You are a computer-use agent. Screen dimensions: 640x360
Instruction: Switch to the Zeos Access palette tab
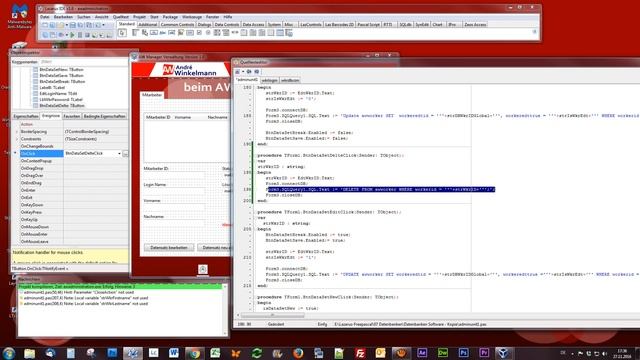pyautogui.click(x=475, y=24)
